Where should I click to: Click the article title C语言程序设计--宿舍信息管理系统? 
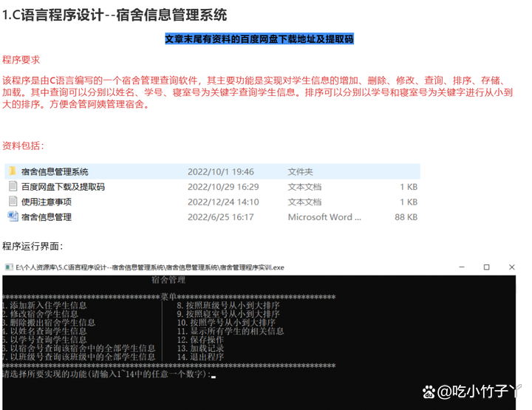click(x=115, y=16)
